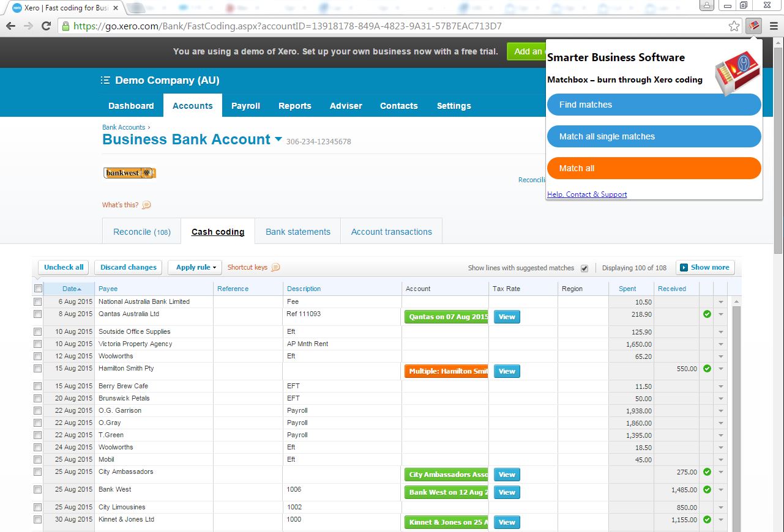The width and height of the screenshot is (784, 532).
Task: Check the Hamilton Smith Pty row checkbox
Action: [x=38, y=369]
